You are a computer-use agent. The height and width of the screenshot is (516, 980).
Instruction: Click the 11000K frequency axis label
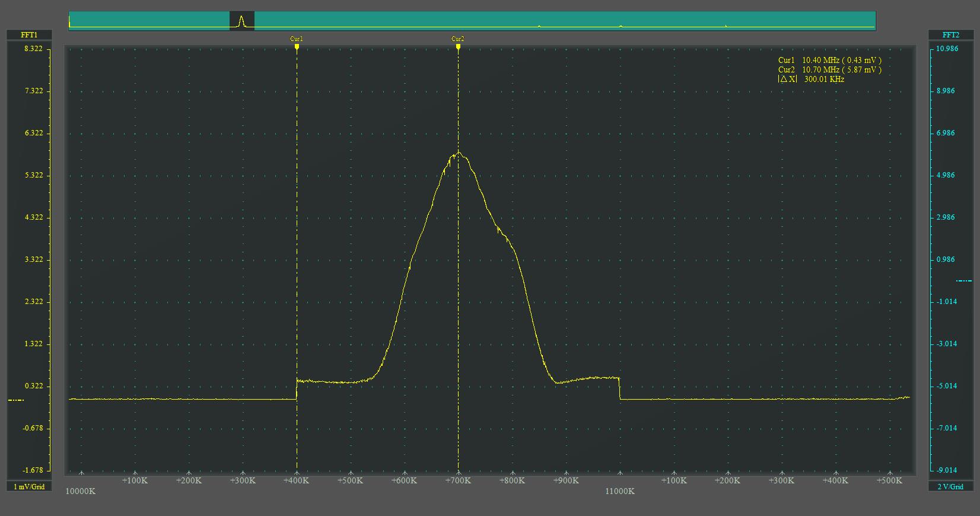pyautogui.click(x=620, y=491)
